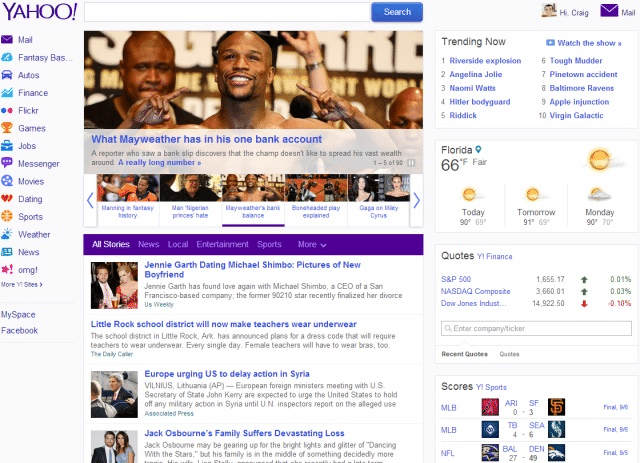Open the NASDAQ Composite quote link
This screenshot has height=463, width=640.
[x=476, y=291]
